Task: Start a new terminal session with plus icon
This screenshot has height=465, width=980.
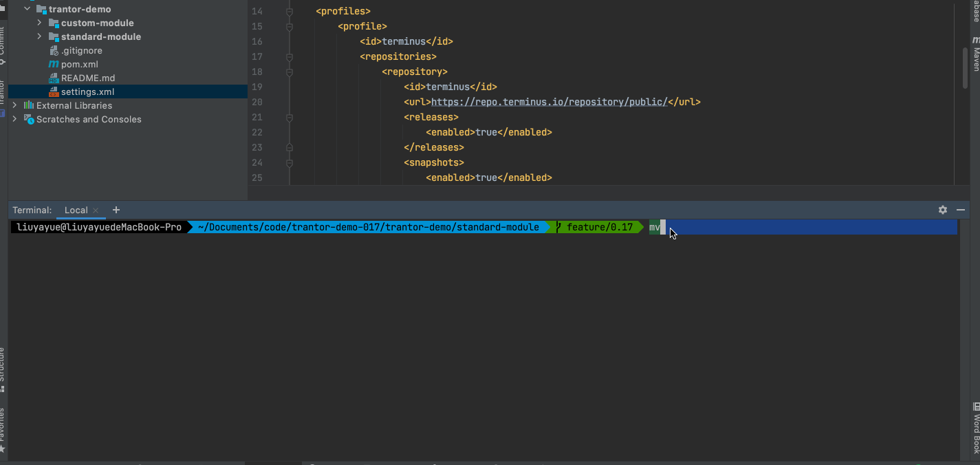Action: coord(116,210)
